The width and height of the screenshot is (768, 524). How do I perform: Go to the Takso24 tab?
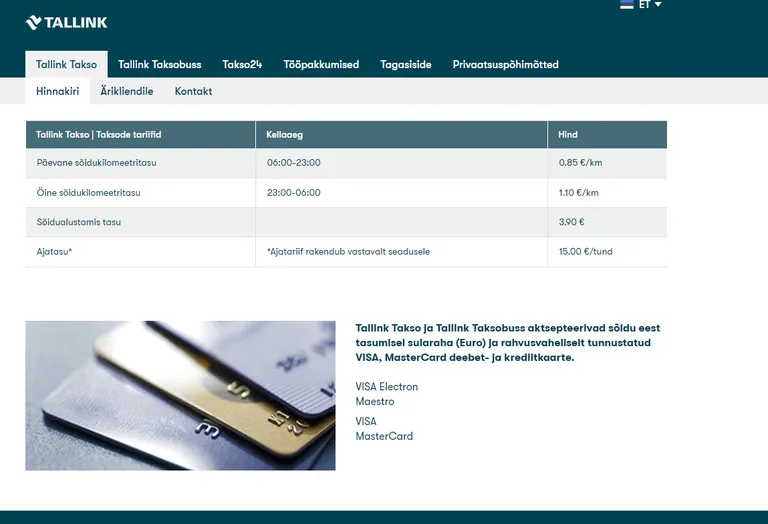click(x=242, y=64)
